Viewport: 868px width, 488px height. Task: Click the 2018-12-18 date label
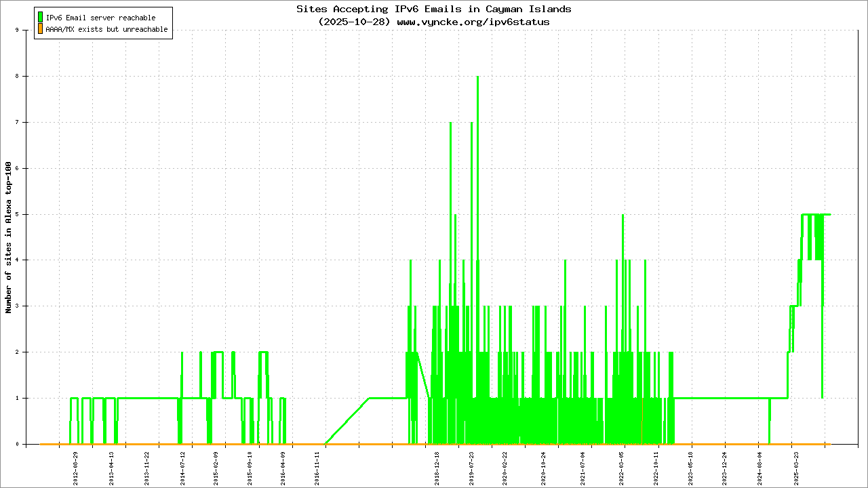[437, 466]
